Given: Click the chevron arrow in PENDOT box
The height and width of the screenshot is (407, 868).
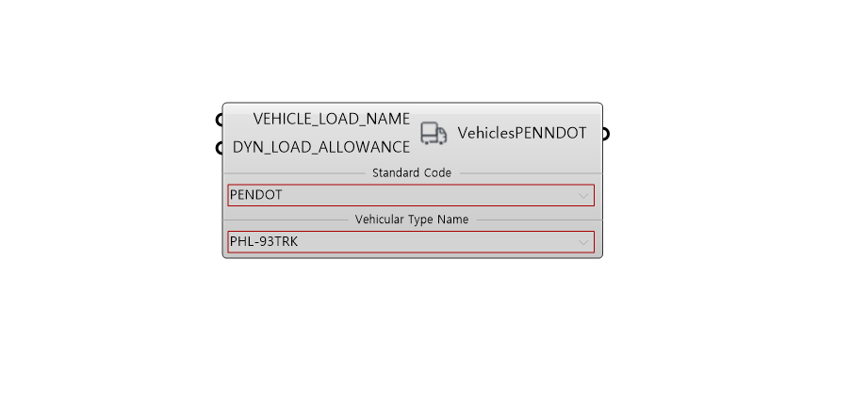Looking at the screenshot, I should [583, 195].
